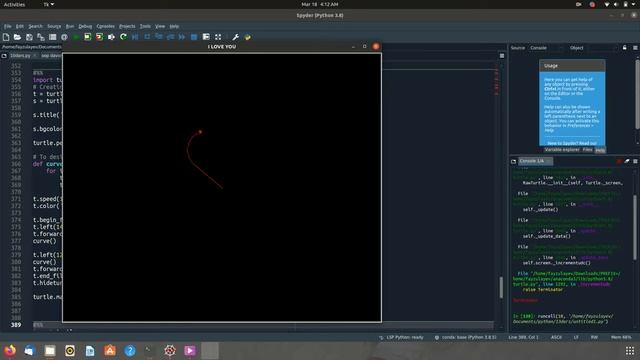Open Ubuntu Software from the dock
The width and height of the screenshot is (640, 360).
pos(110,351)
